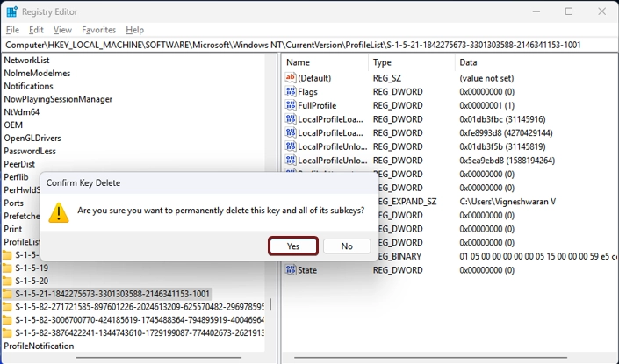Click the data 0x5ea9ebd8 (1588194264)
Viewport: 619px width, 364px height.
(x=507, y=161)
